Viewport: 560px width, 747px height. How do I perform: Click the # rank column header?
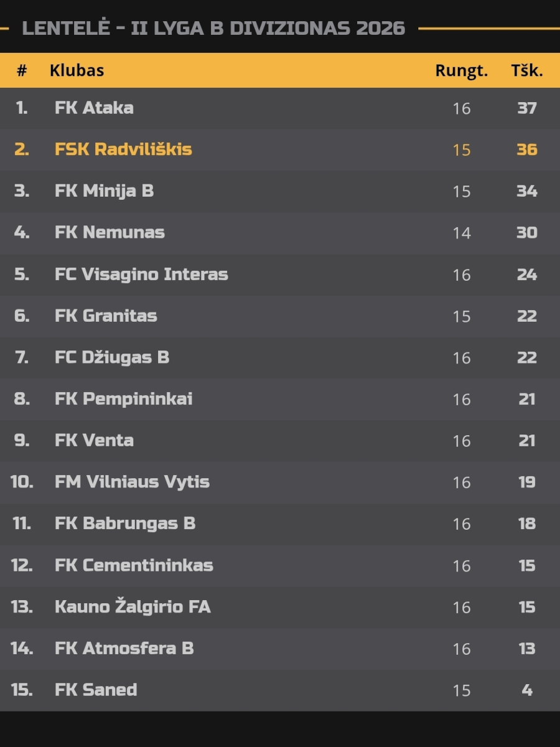22,70
